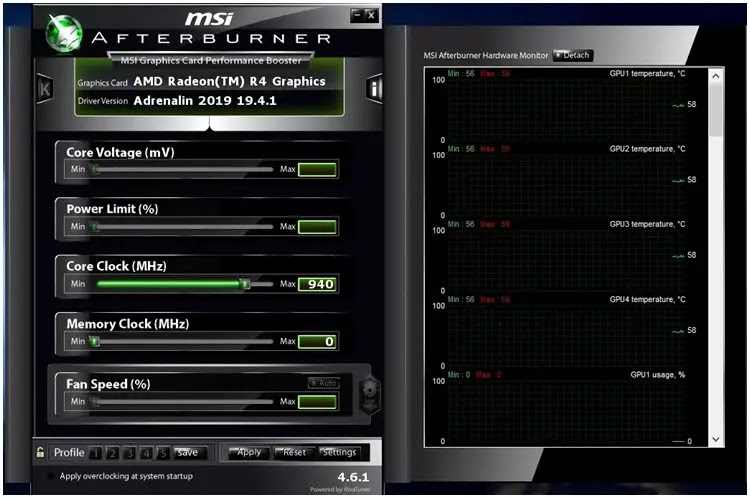Click the Core Voltage slider track
The image size is (750, 498).
click(x=183, y=169)
